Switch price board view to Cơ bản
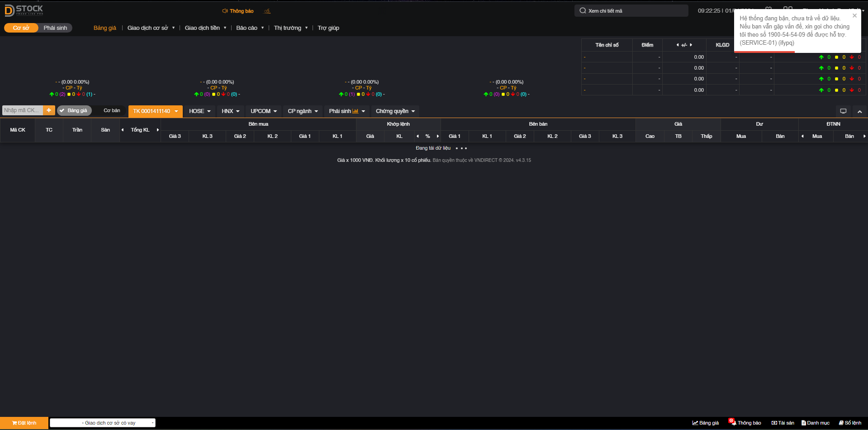Viewport: 868px width, 430px height. click(112, 111)
